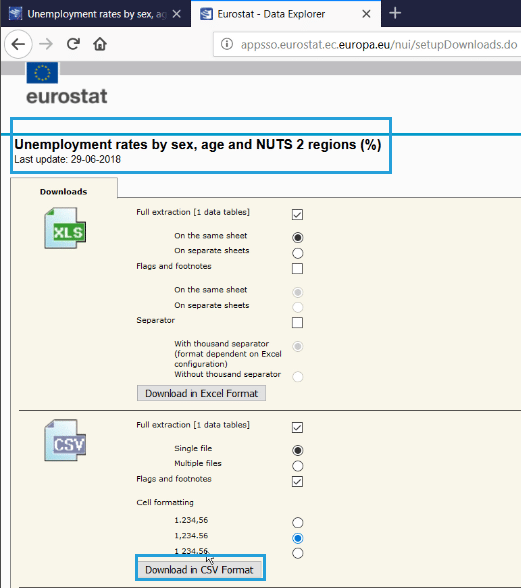The image size is (521, 588).
Task: Choose 1.234,56 cell formatting option
Action: (x=297, y=522)
